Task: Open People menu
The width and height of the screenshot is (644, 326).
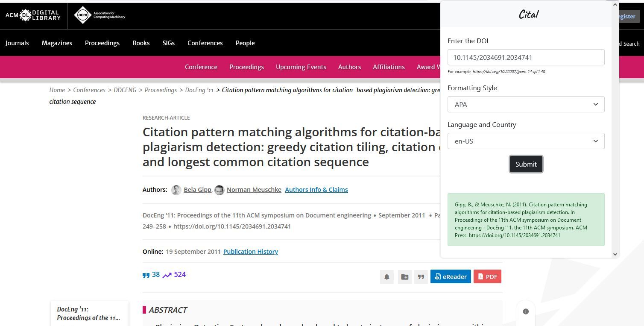Action: (245, 43)
